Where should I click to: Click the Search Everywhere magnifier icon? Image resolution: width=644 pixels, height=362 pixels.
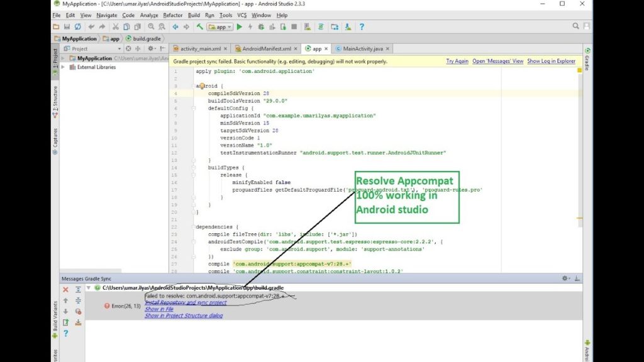(575, 26)
